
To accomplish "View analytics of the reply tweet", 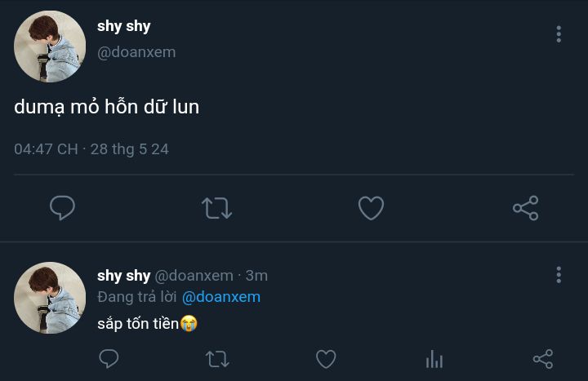I will point(434,359).
